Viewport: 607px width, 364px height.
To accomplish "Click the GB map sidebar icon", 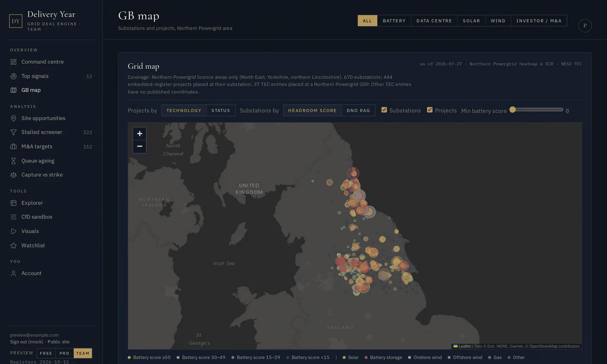I will point(13,90).
